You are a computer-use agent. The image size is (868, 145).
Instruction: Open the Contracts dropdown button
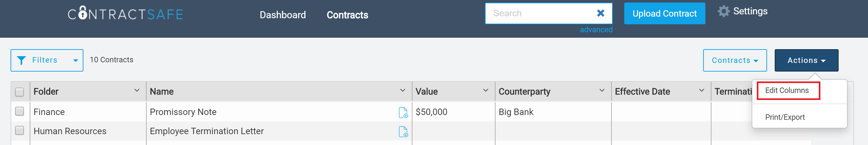[734, 60]
